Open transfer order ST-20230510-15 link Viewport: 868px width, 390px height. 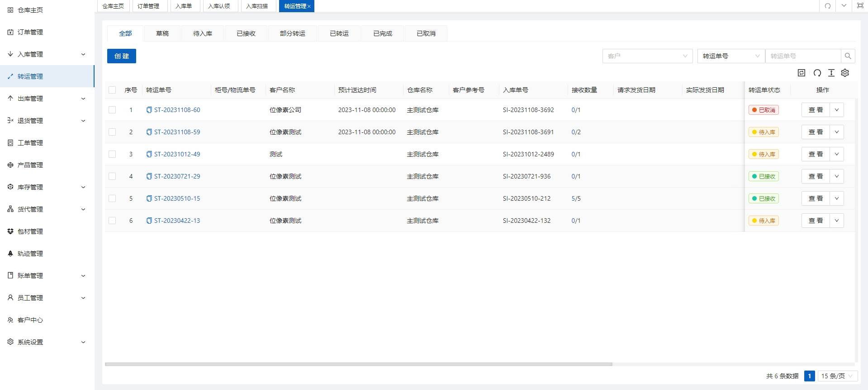coord(177,198)
